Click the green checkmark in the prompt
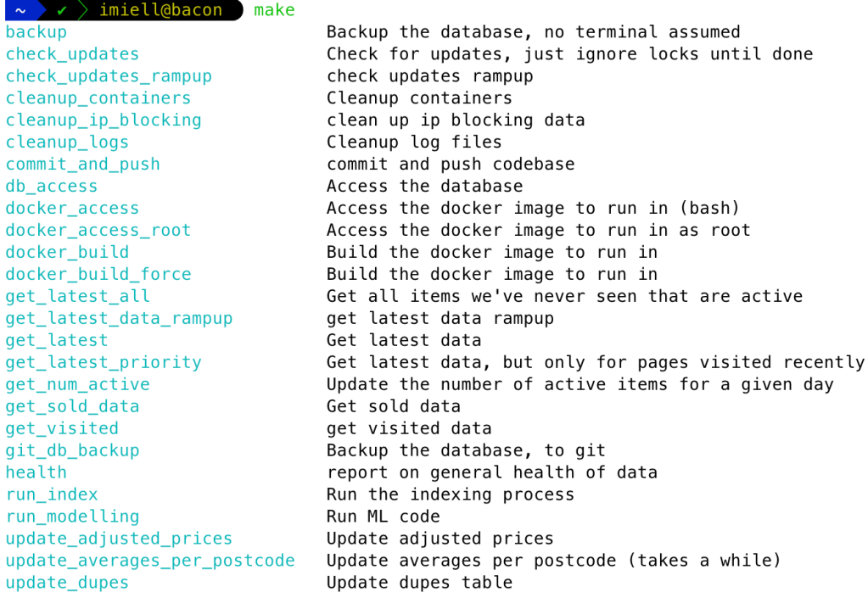This screenshot has width=868, height=592. (62, 11)
